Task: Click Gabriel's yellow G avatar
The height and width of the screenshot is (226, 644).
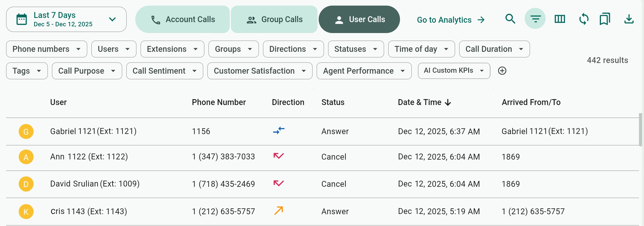Action: coord(26,131)
